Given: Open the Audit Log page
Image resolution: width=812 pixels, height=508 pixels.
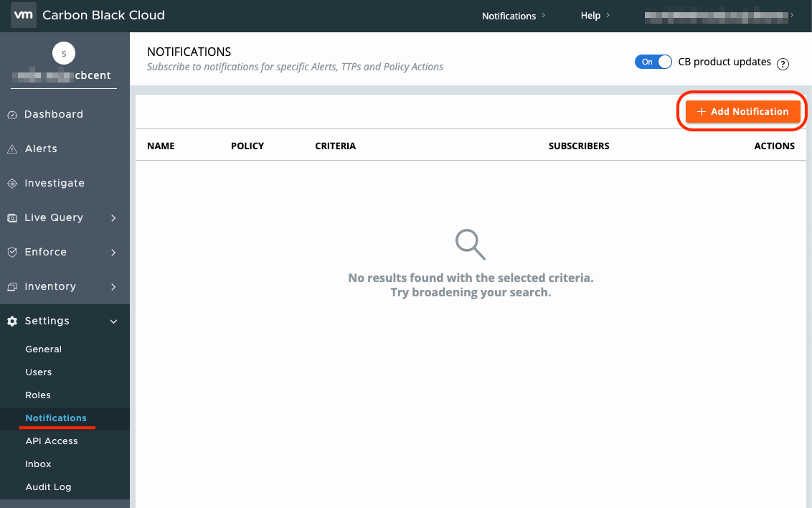Looking at the screenshot, I should pos(48,487).
